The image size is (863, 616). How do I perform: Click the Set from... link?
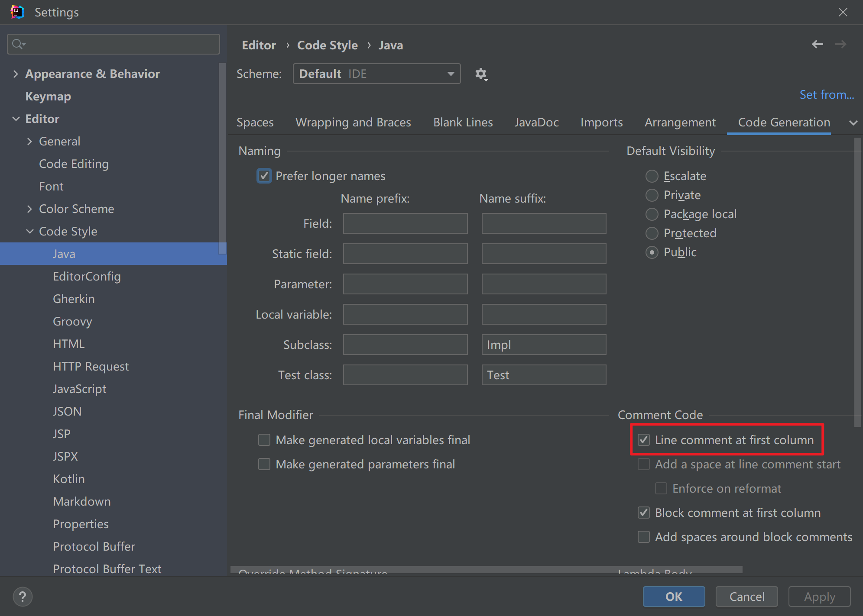[826, 95]
